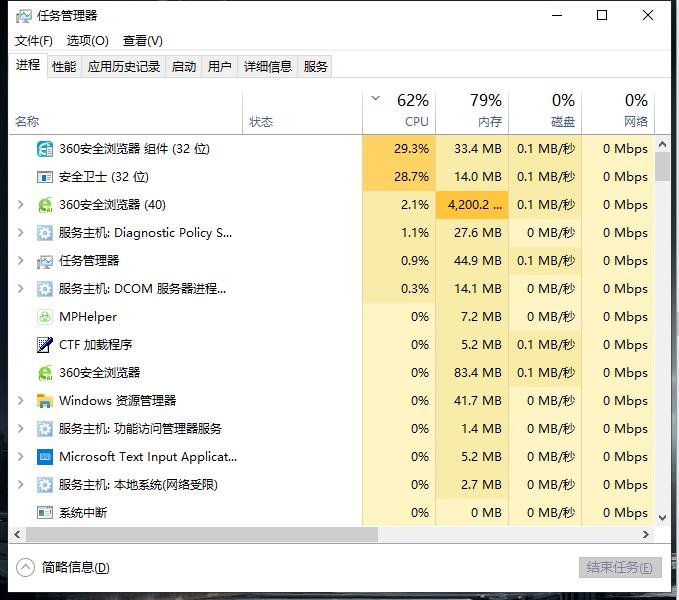Select the MPHelper process name
679x600 pixels.
point(88,317)
